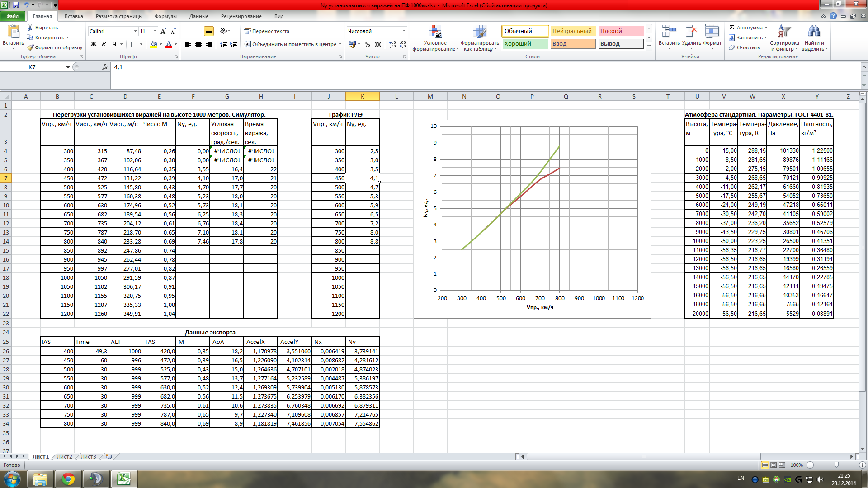Click the Increase Font Size icon

(x=163, y=31)
